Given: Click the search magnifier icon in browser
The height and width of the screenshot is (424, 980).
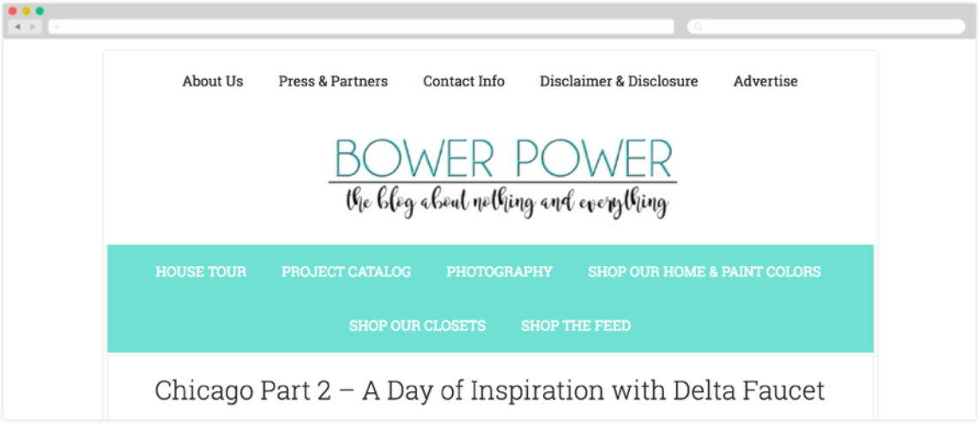Looking at the screenshot, I should coord(699,27).
